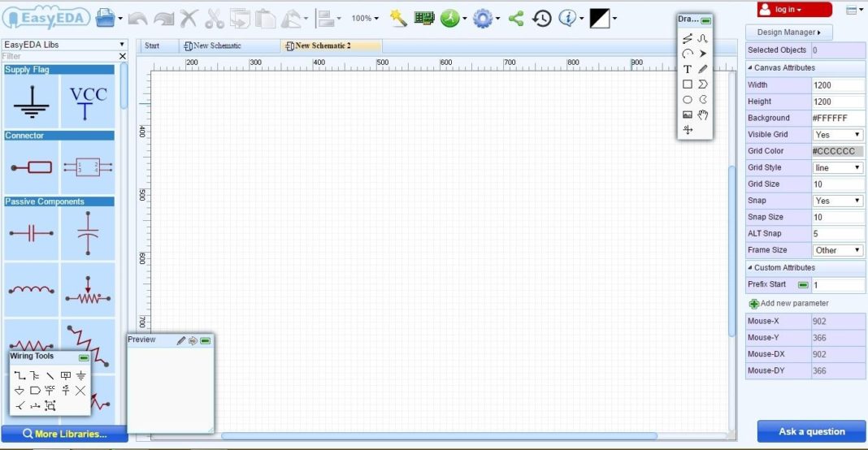Open the Visible Grid dropdown
The image size is (868, 450).
[838, 134]
